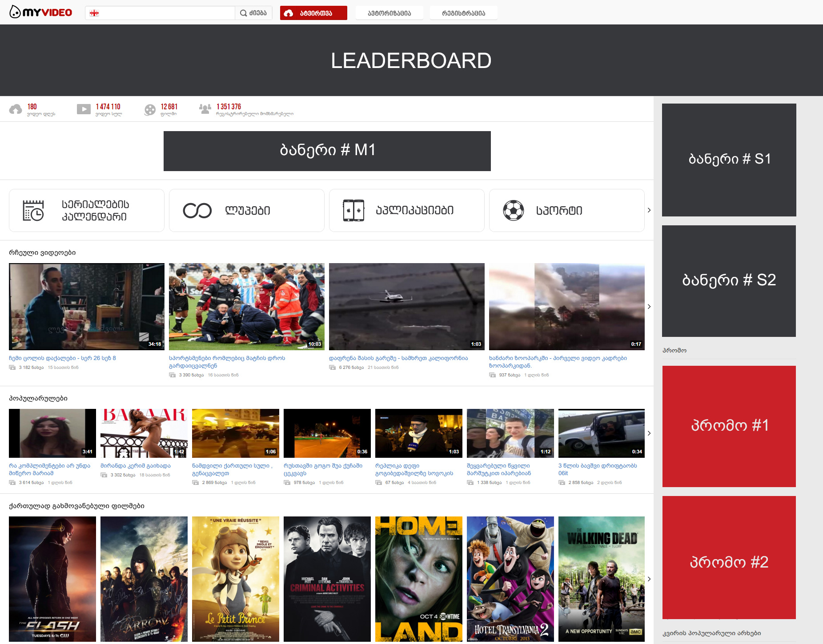Play the airplane landing video thumbnail
The height and width of the screenshot is (644, 823).
tap(406, 306)
